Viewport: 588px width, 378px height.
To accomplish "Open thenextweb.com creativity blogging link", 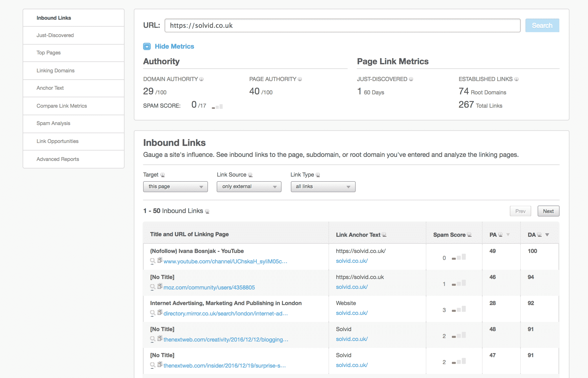I will point(226,340).
